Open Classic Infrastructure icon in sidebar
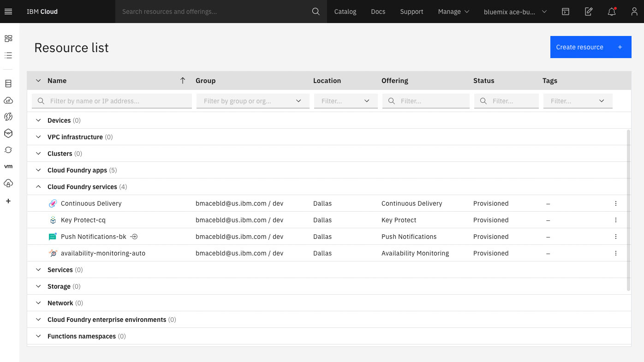 click(8, 83)
